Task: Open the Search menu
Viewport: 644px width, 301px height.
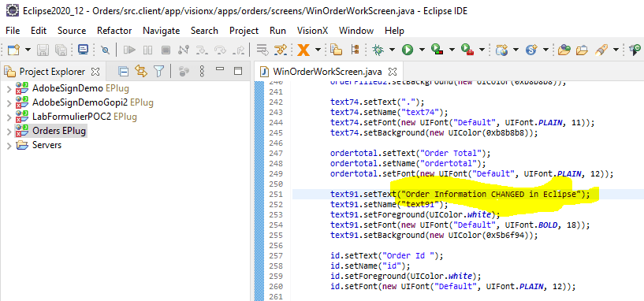Action: tap(204, 31)
